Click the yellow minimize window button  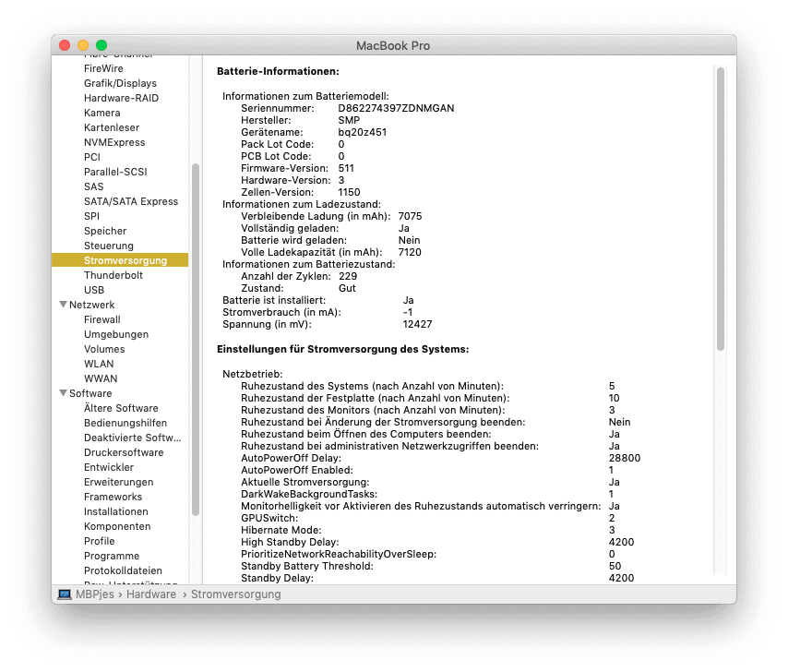point(83,45)
